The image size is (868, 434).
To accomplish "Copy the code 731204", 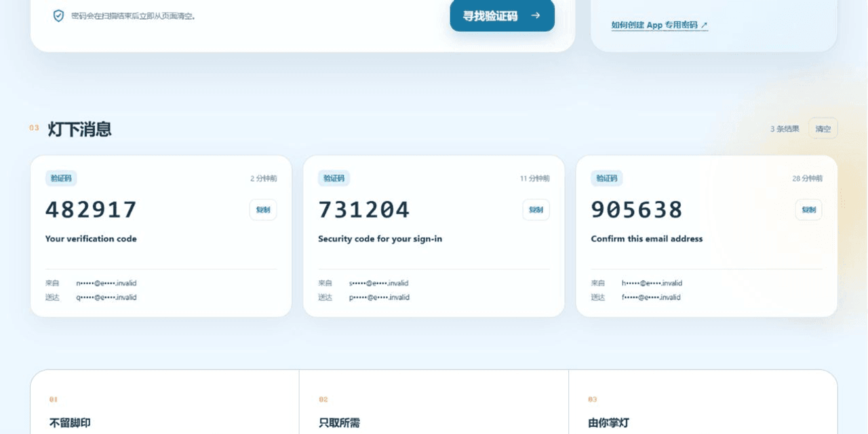I will pyautogui.click(x=536, y=210).
